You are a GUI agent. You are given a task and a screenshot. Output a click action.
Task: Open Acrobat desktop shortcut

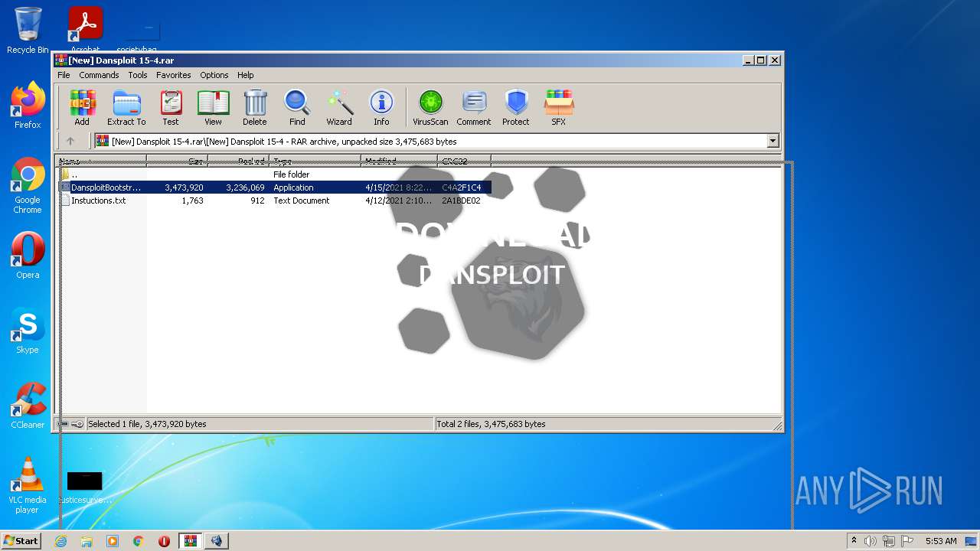tap(86, 29)
